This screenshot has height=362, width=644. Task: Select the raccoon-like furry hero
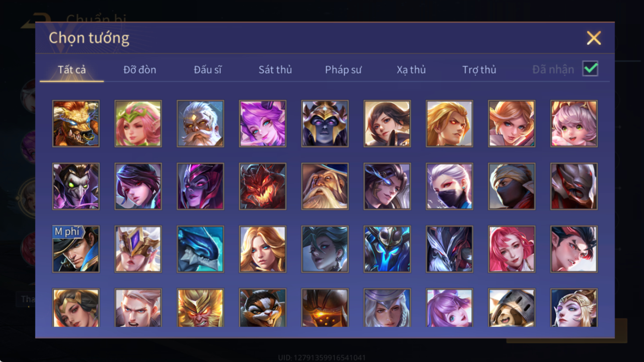tap(262, 308)
